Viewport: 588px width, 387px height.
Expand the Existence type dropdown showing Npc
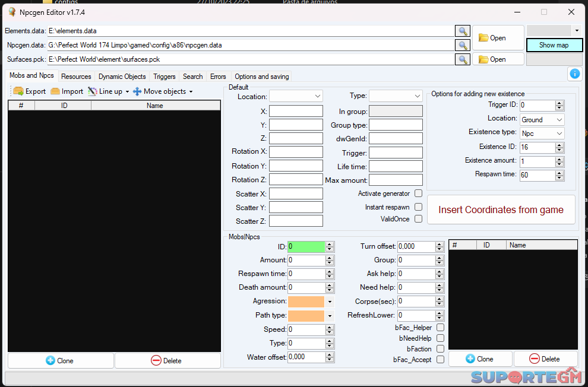pyautogui.click(x=542, y=134)
